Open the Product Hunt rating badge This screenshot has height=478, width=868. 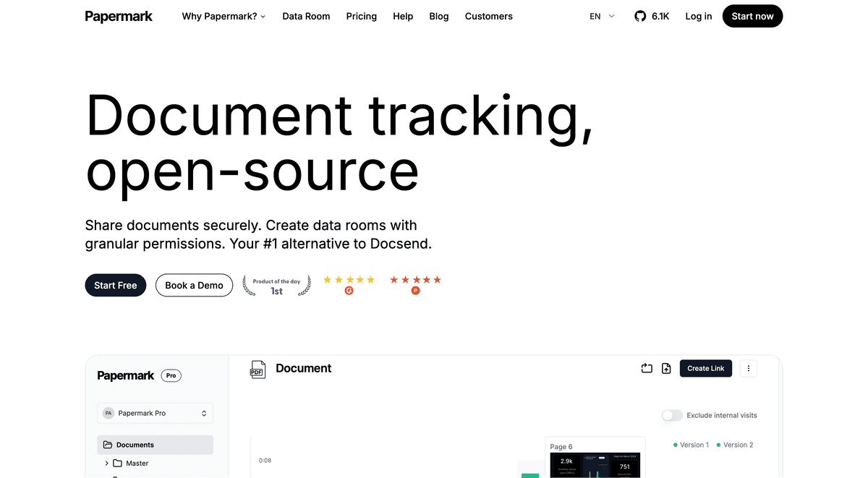coord(415,285)
